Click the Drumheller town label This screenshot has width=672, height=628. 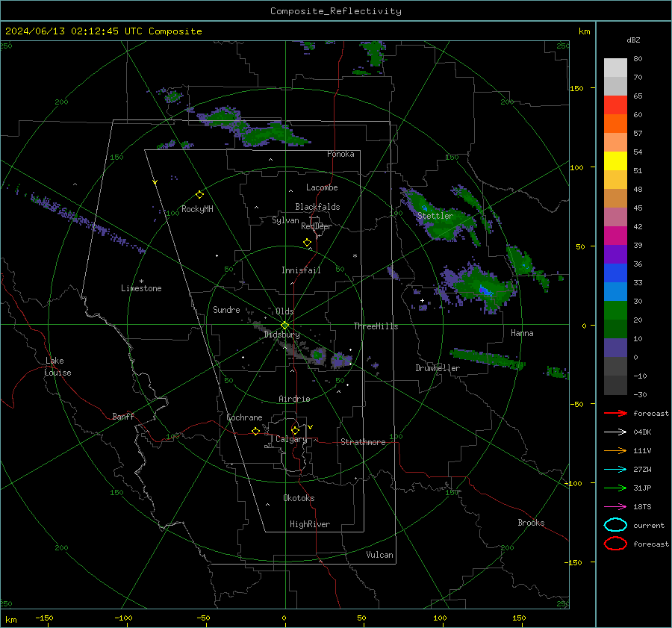point(438,368)
